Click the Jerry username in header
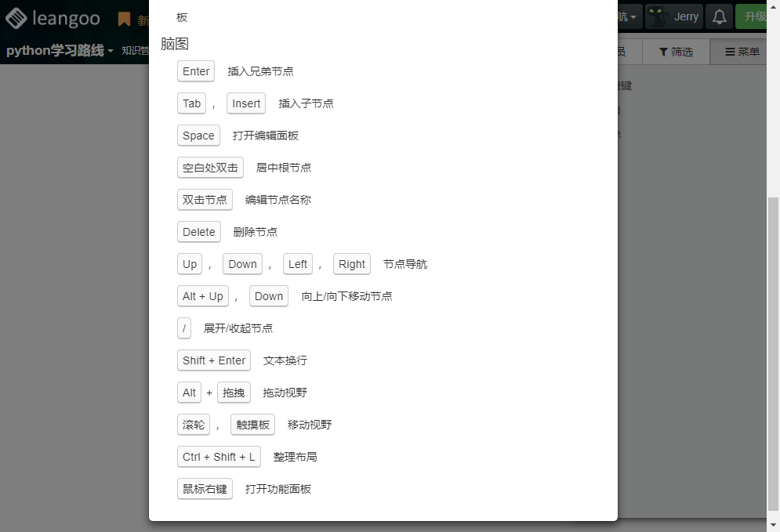 [686, 17]
